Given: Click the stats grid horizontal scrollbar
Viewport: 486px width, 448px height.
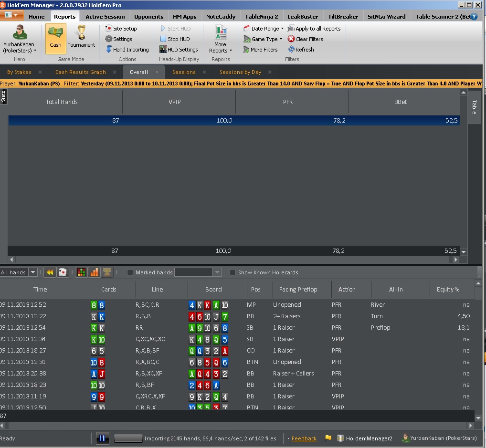Looking at the screenshot, I should [232, 260].
